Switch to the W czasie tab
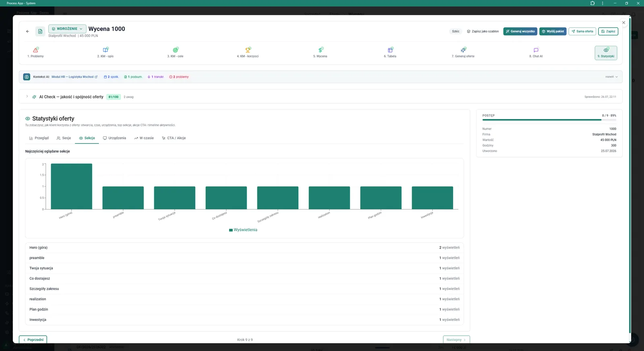 144,138
